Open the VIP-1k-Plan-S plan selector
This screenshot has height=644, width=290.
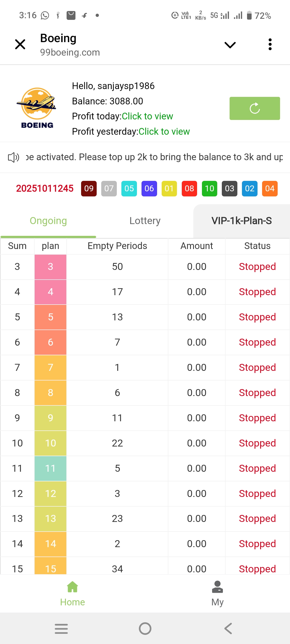click(241, 221)
